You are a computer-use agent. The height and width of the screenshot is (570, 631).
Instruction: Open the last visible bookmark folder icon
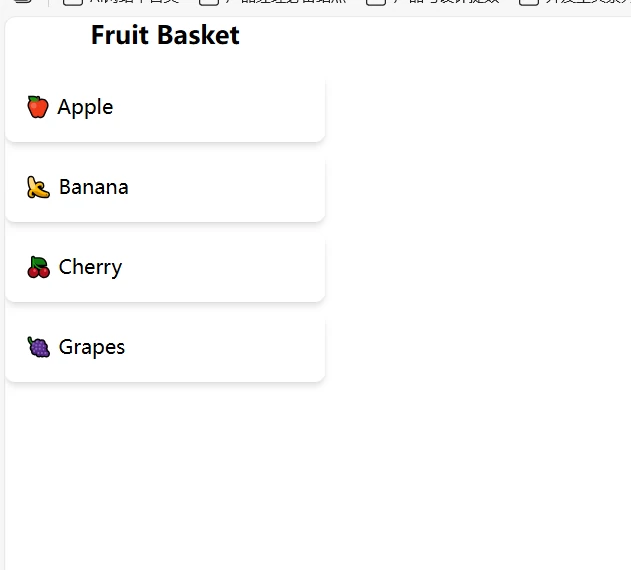coord(528,2)
